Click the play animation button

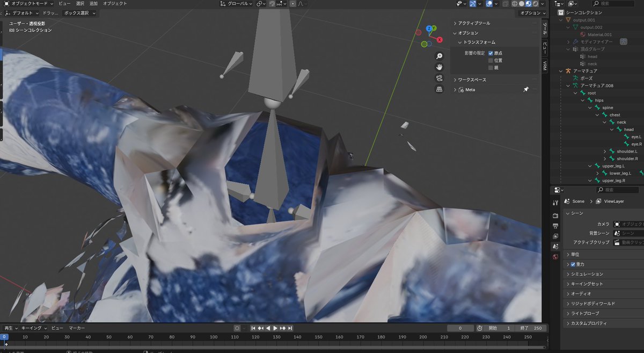click(x=275, y=328)
